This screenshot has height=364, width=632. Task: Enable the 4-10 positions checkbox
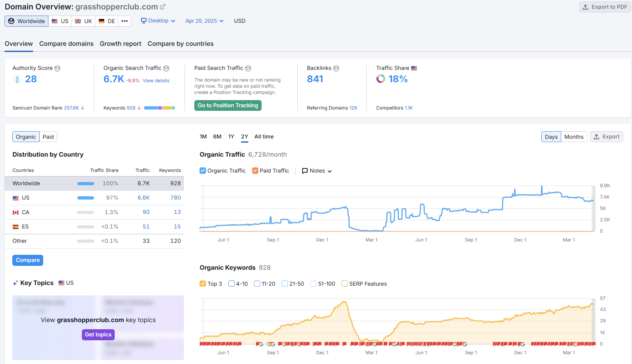pos(231,284)
